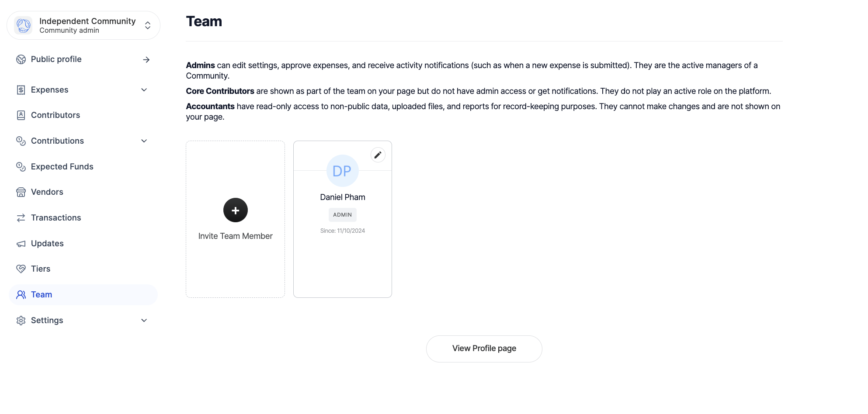Click the pencil edit icon on Daniel Pham's card

[378, 155]
